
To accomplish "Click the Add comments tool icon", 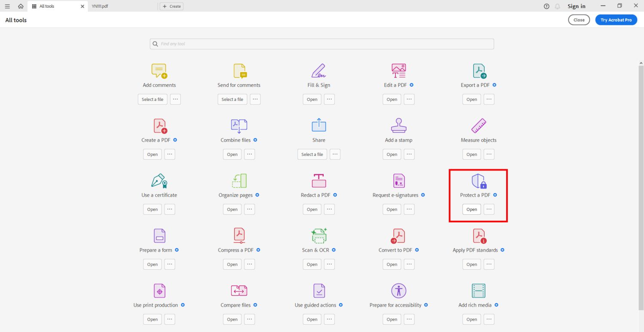I will point(159,71).
